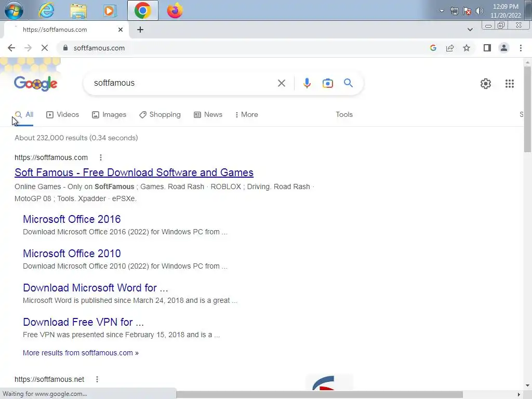Click the About 232,000 results text
This screenshot has height=399, width=532.
[76, 138]
